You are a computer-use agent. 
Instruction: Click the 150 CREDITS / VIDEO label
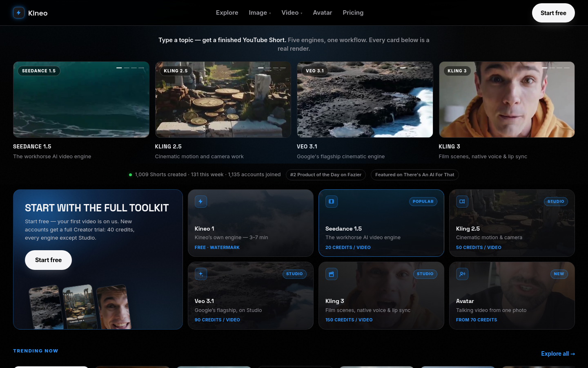349,320
